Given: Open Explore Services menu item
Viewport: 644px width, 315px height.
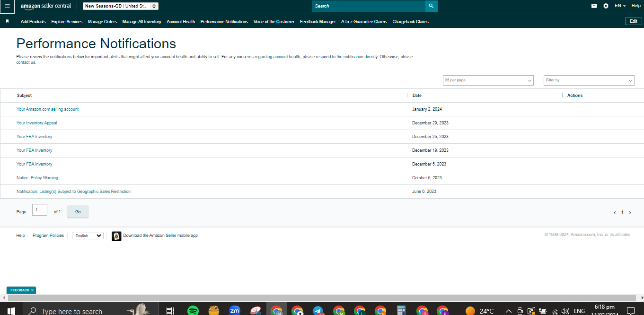Looking at the screenshot, I should coord(67,22).
